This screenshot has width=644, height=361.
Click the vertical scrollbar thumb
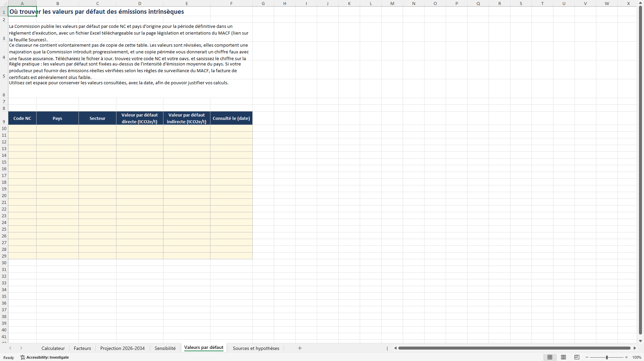pyautogui.click(x=640, y=170)
